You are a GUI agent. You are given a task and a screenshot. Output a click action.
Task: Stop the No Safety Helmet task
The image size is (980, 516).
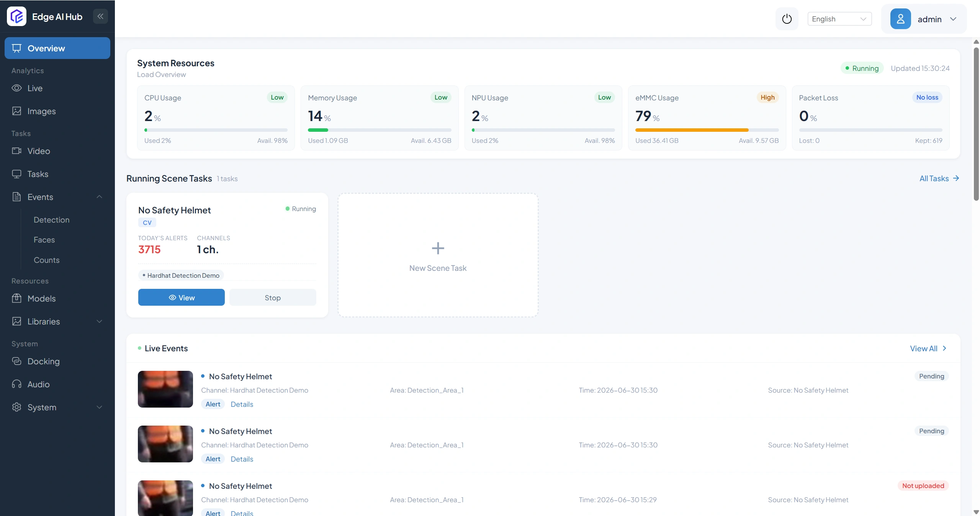[273, 298]
